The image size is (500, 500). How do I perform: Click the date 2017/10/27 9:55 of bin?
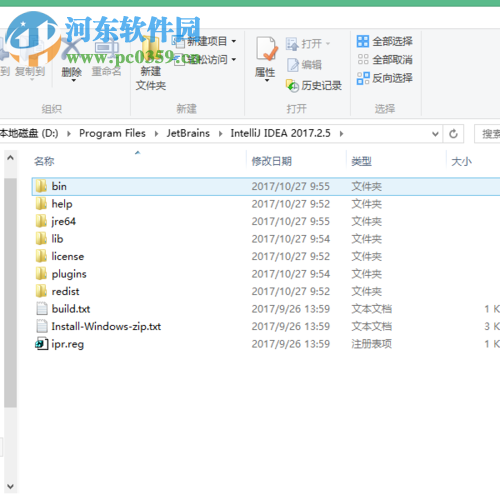pyautogui.click(x=291, y=186)
